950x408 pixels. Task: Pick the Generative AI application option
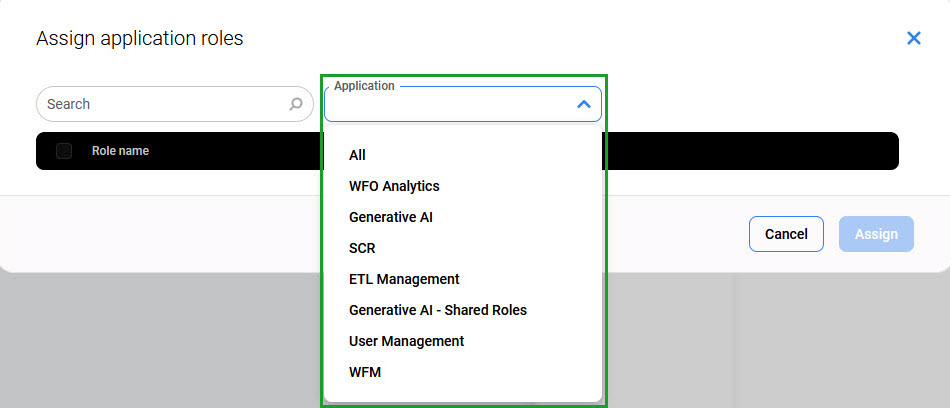[390, 217]
